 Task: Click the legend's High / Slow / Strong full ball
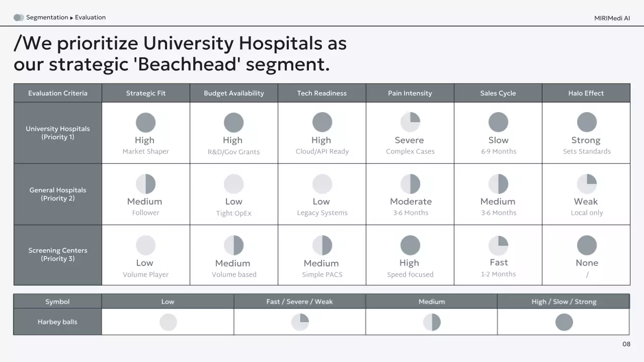coord(564,322)
